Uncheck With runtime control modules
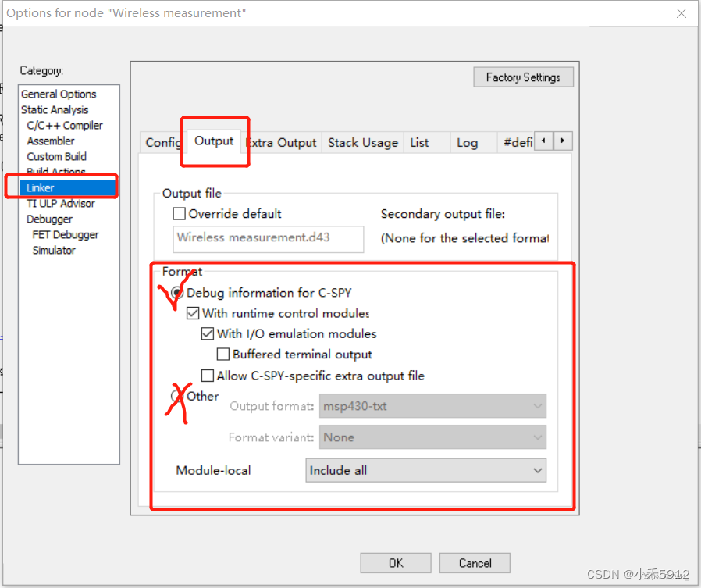This screenshot has height=588, width=701. (x=192, y=313)
